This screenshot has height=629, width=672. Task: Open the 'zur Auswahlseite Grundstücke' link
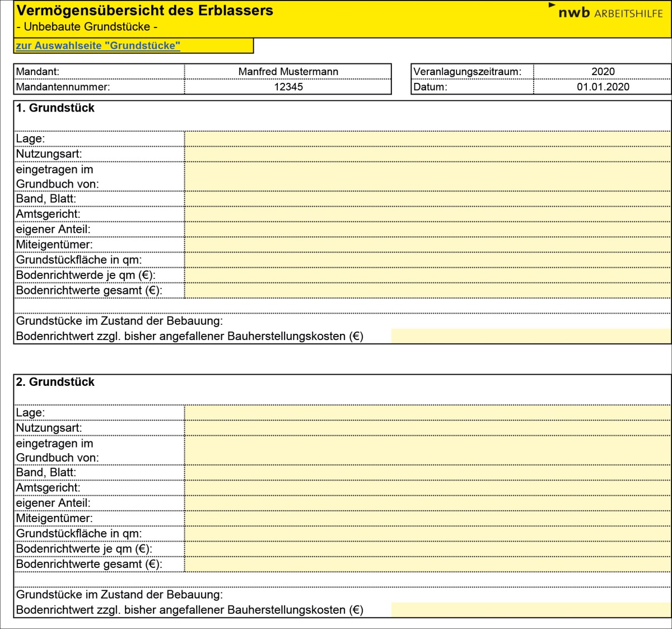98,46
